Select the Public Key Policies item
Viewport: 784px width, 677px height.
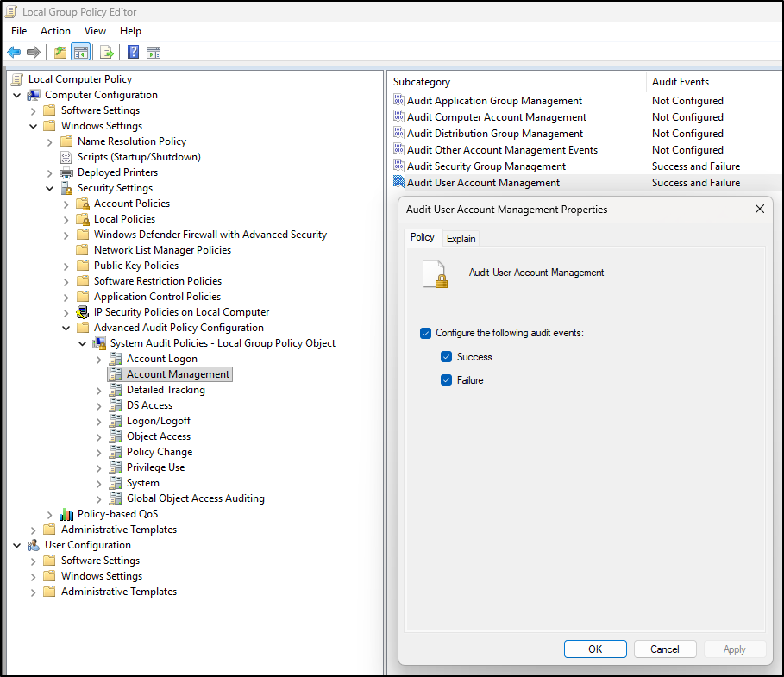point(136,266)
